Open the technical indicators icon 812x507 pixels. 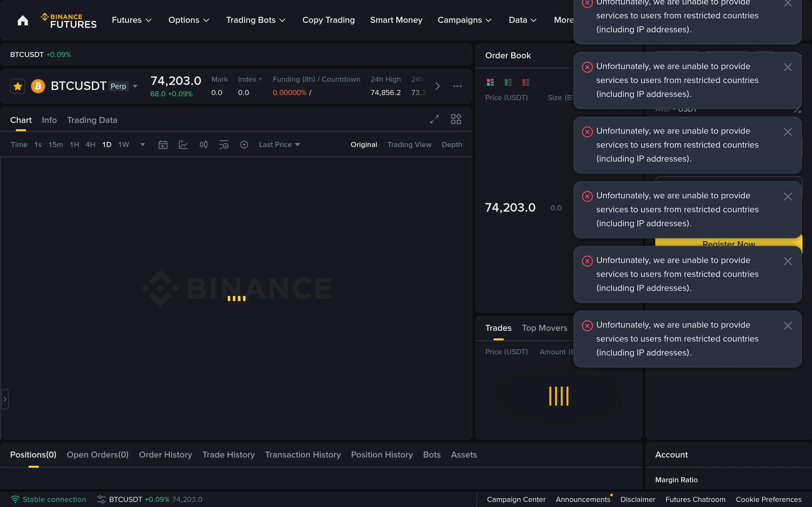(224, 144)
